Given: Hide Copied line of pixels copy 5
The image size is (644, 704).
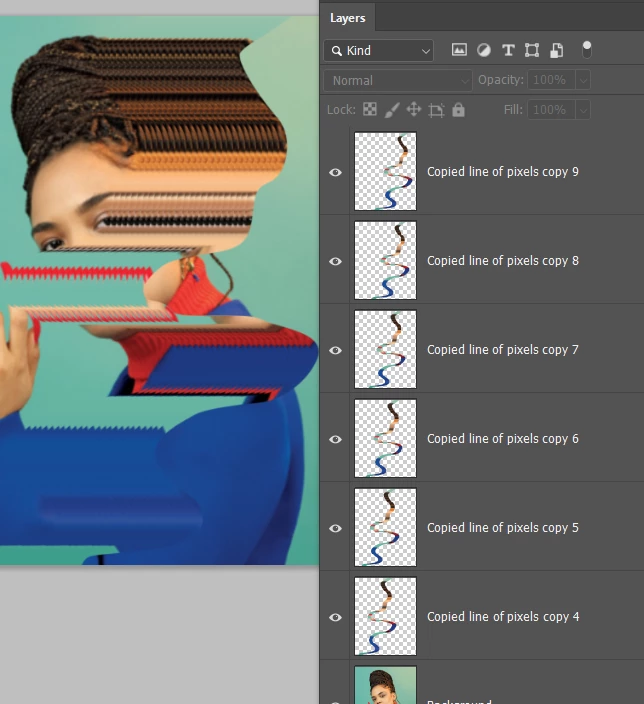Looking at the screenshot, I should click(x=335, y=528).
